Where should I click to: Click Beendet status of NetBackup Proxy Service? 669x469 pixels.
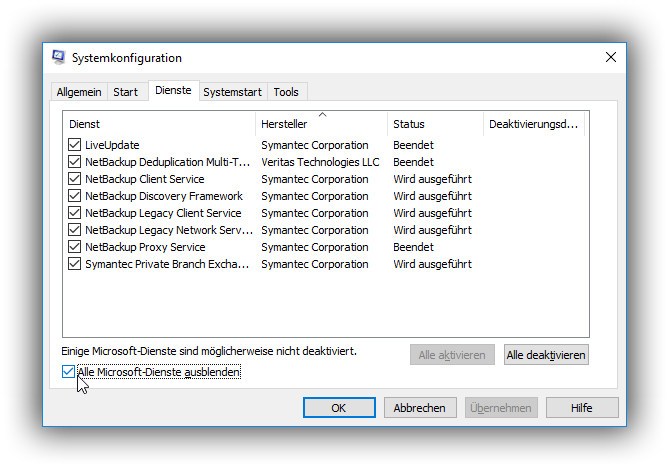click(413, 247)
